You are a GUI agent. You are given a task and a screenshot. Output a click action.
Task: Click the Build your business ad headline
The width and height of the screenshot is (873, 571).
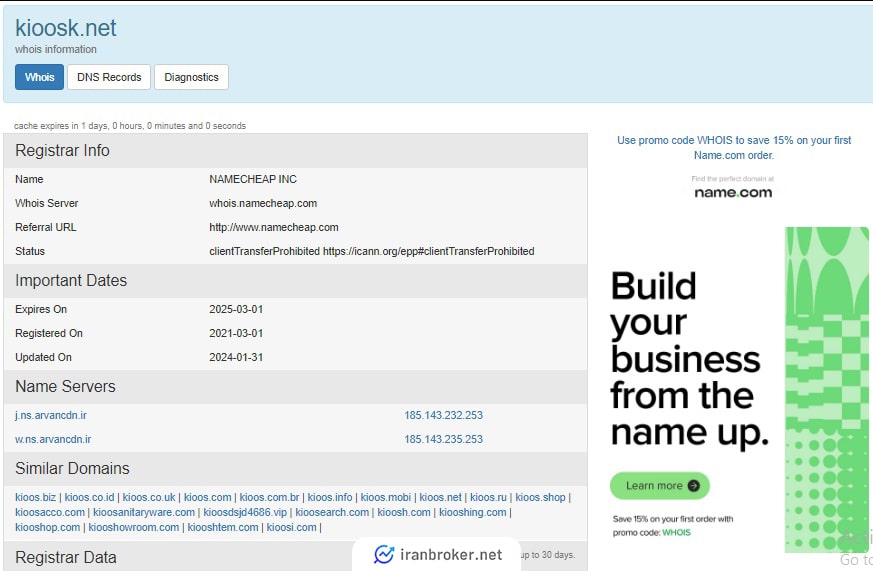point(689,359)
